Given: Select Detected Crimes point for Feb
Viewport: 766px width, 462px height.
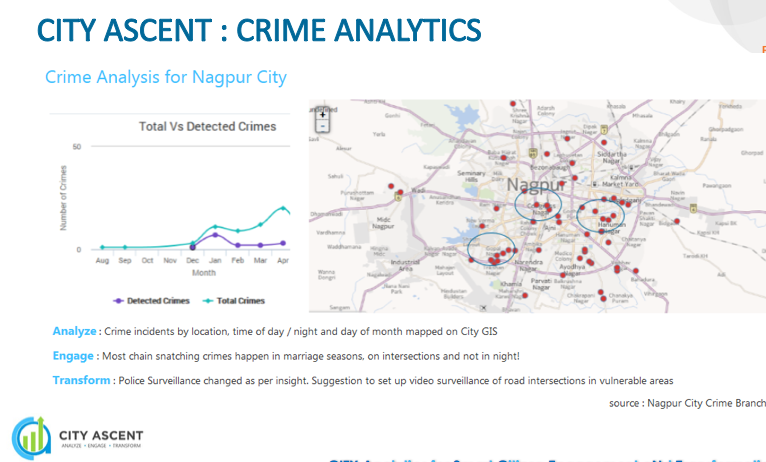Looking at the screenshot, I should point(238,245).
